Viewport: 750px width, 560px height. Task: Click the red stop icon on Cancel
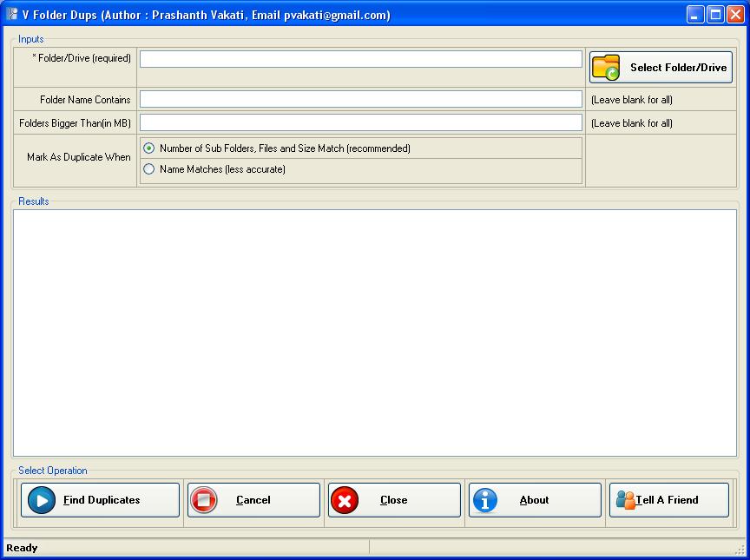point(204,500)
